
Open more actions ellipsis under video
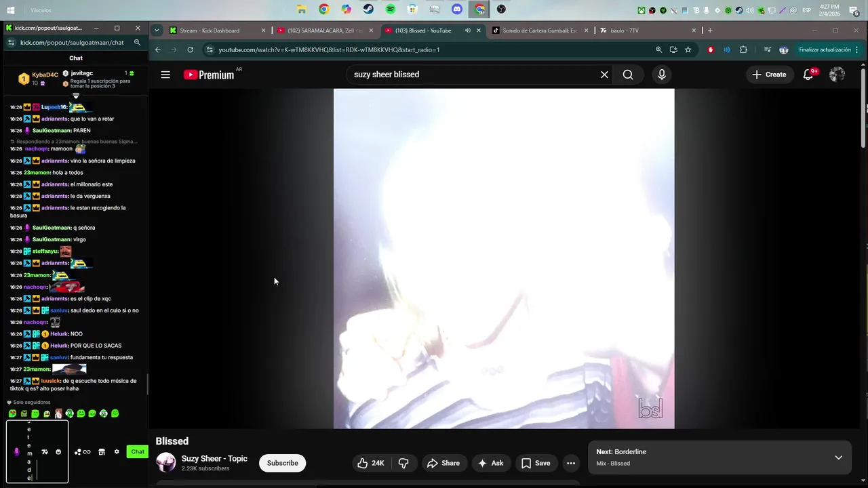(x=571, y=463)
